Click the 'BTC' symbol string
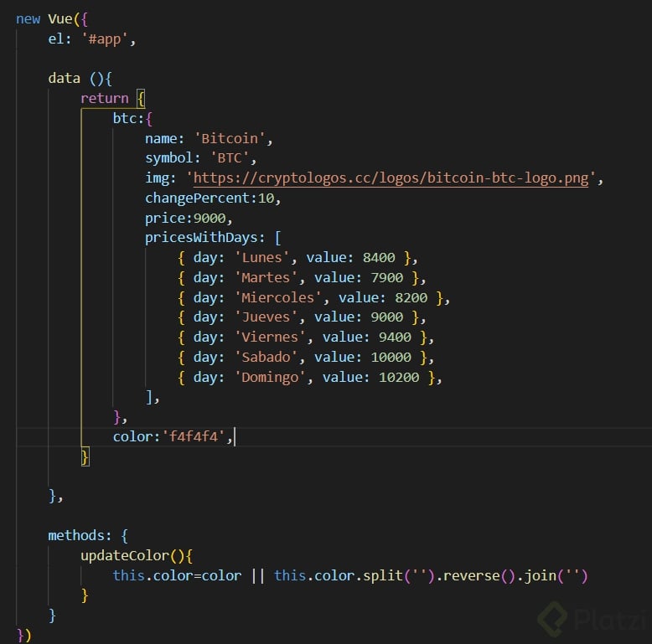This screenshot has width=652, height=644. point(230,158)
